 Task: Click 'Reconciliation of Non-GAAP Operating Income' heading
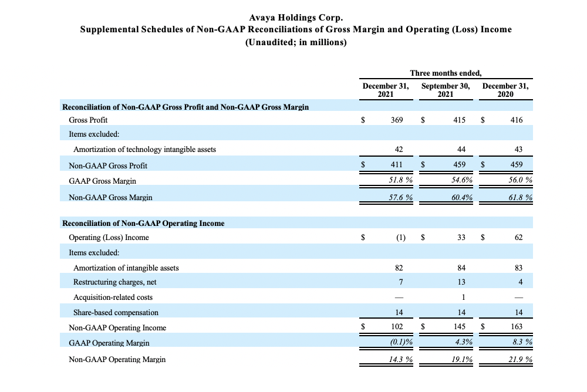tap(143, 224)
